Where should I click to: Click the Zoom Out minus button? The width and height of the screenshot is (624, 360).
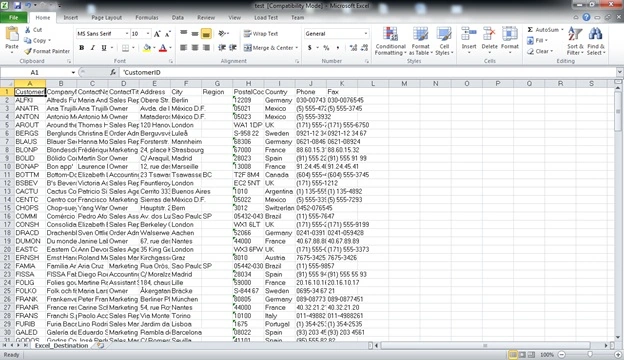click(562, 354)
